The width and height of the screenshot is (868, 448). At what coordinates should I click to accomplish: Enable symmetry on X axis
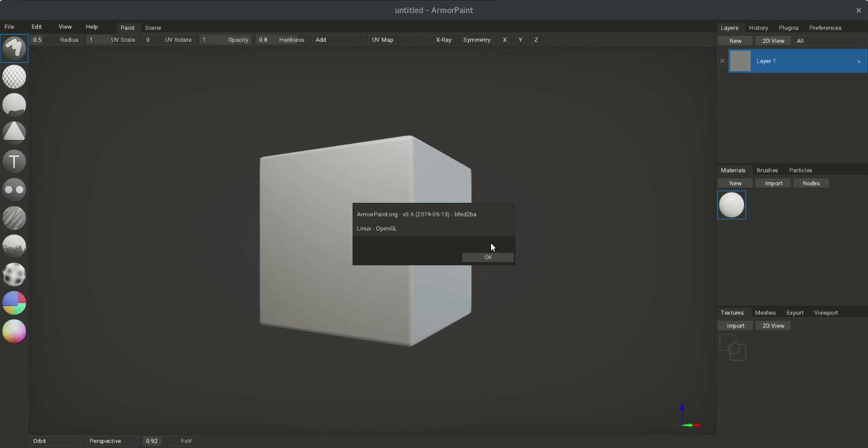[497, 40]
